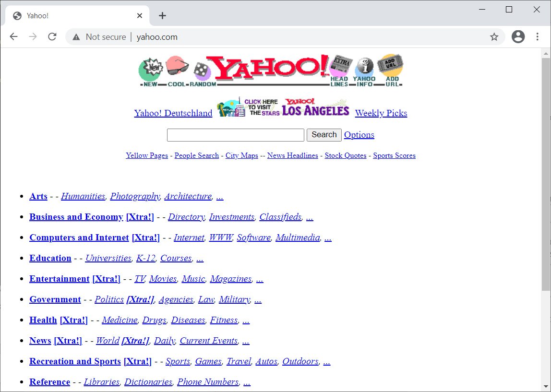The width and height of the screenshot is (551, 392).
Task: Open the Politics subcategory
Action: [x=109, y=299]
